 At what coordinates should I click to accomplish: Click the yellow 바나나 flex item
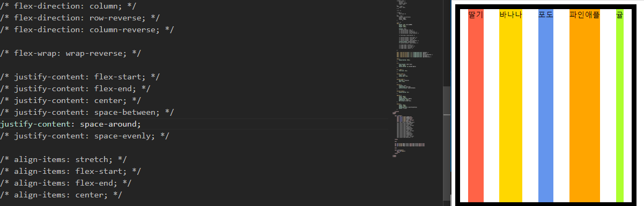coord(510,105)
